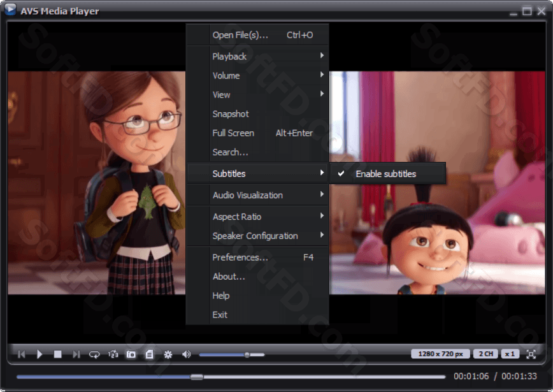The image size is (553, 392).
Task: Select Snapshot menu entry
Action: (x=257, y=114)
